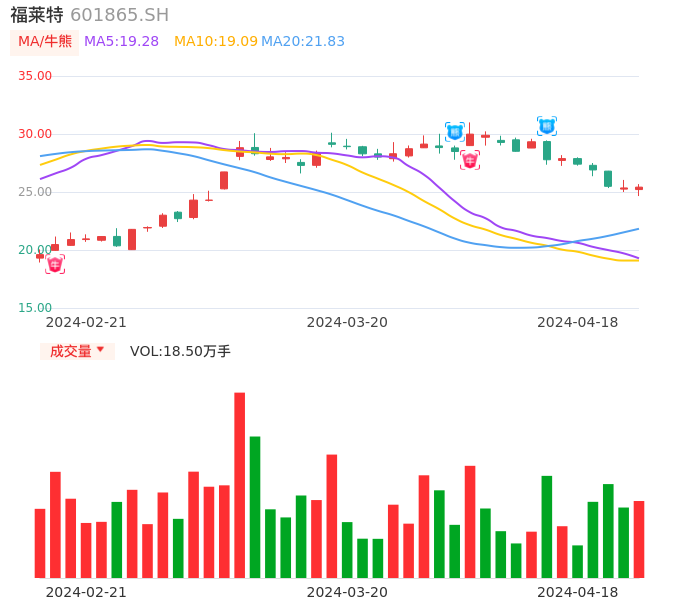Click the 2024-02-21 date label under volume bars

coord(86,592)
